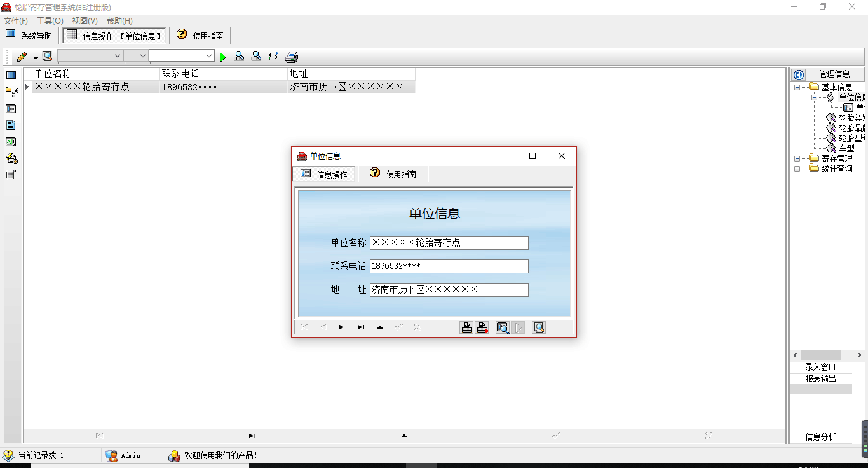
Task: Open the white value combo box in toolbar
Action: [182, 56]
